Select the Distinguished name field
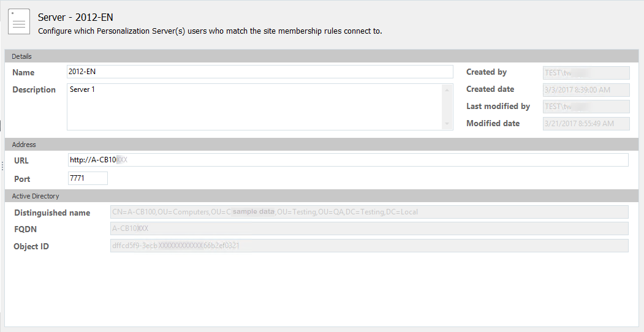Screen dimensions: 644x332 369,212
